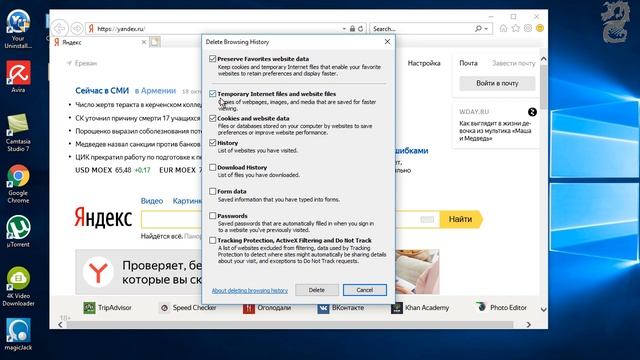Open Favorites star icon
Screen dimensions: 640x360
pyautogui.click(x=516, y=28)
